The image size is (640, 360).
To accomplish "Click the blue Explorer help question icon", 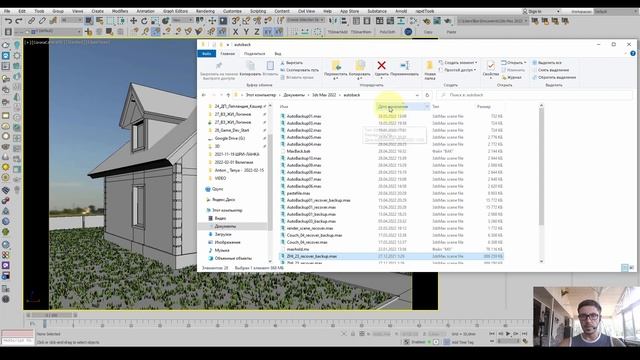I will point(633,53).
